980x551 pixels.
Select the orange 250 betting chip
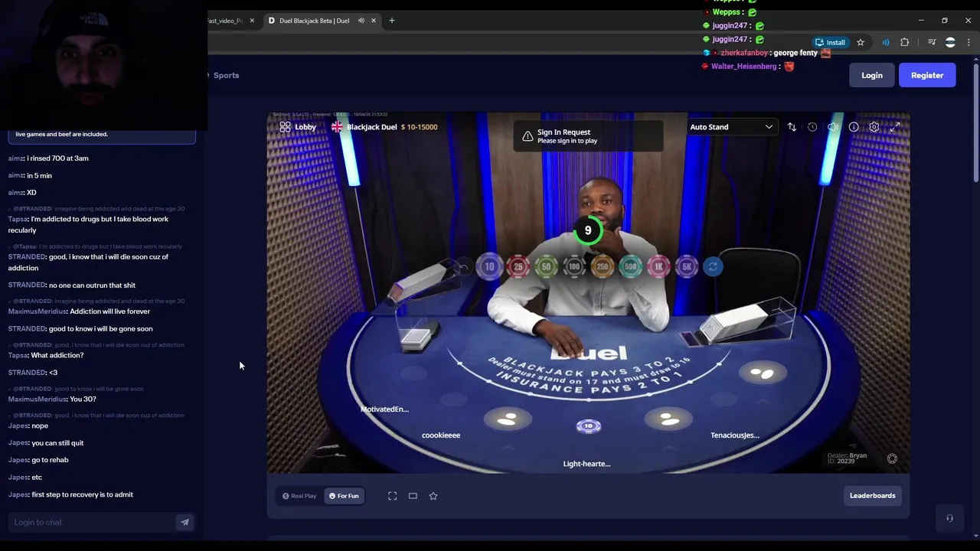(603, 266)
